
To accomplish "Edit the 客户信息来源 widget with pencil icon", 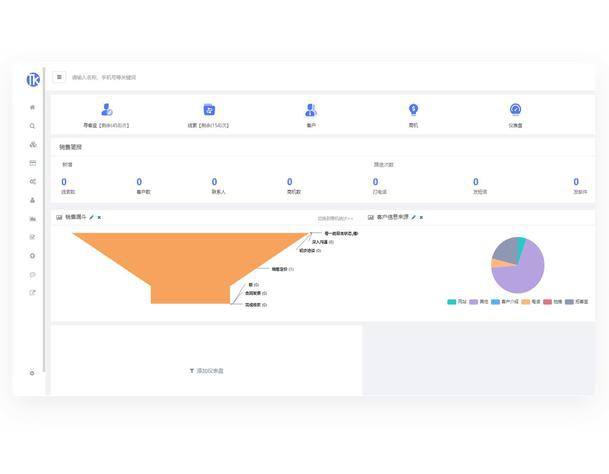I will (x=414, y=217).
